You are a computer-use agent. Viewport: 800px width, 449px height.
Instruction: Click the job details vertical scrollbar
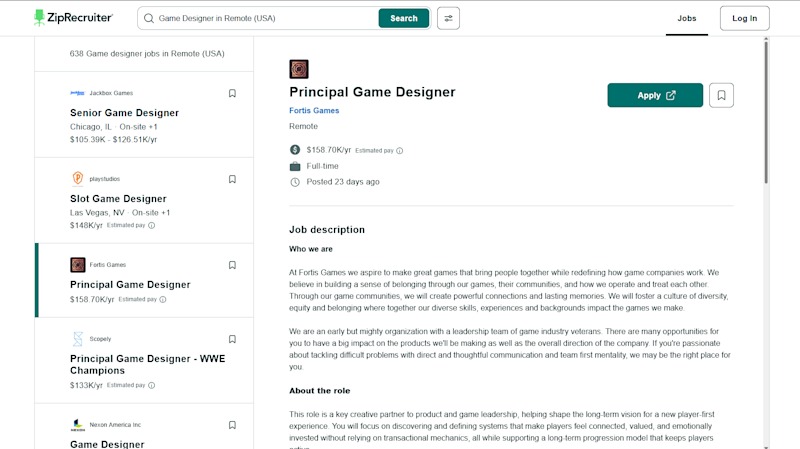[766, 112]
